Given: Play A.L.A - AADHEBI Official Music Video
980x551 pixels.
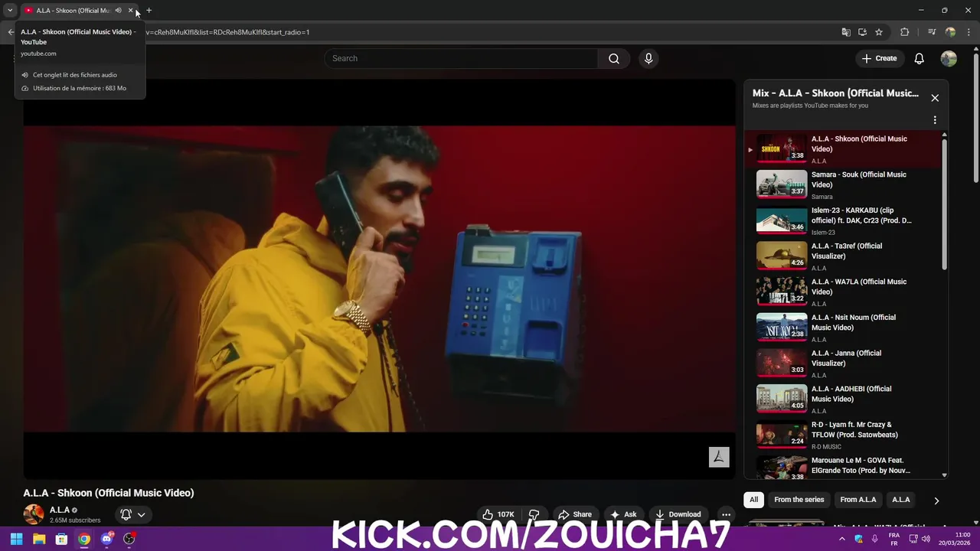Looking at the screenshot, I should [x=842, y=399].
